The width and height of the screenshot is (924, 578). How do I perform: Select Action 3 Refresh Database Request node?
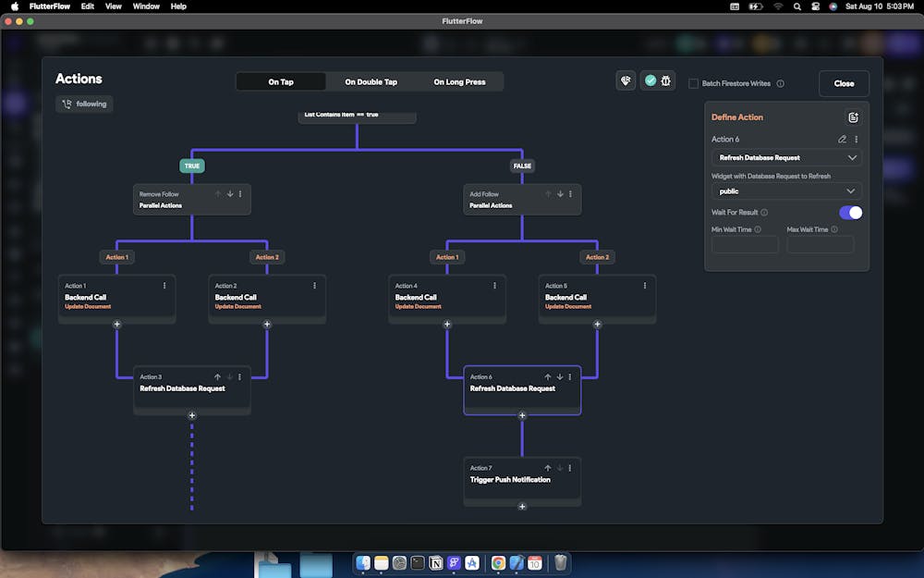pos(192,390)
